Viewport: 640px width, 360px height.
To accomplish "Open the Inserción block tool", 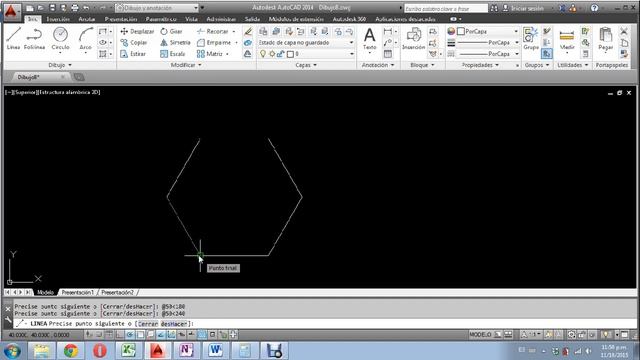I will pyautogui.click(x=413, y=39).
